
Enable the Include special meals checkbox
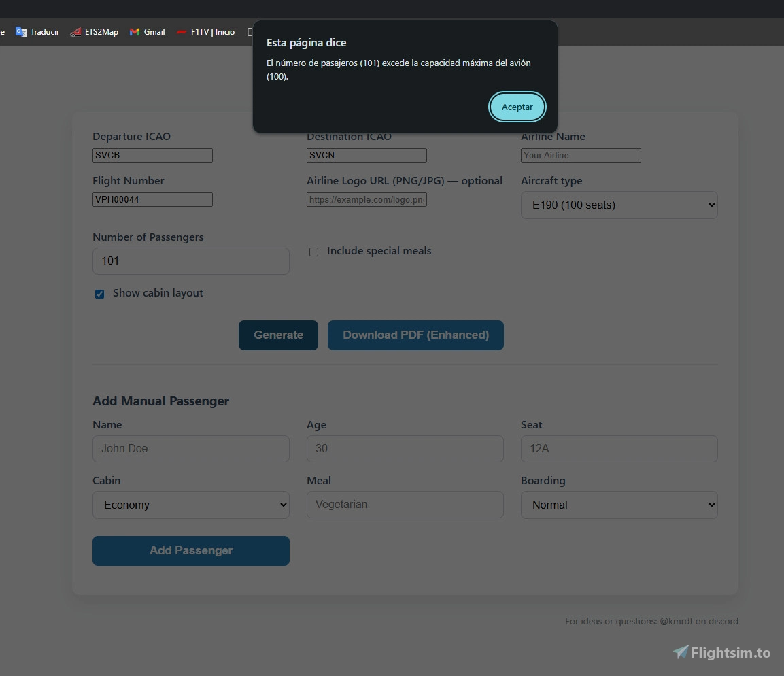[x=313, y=252]
